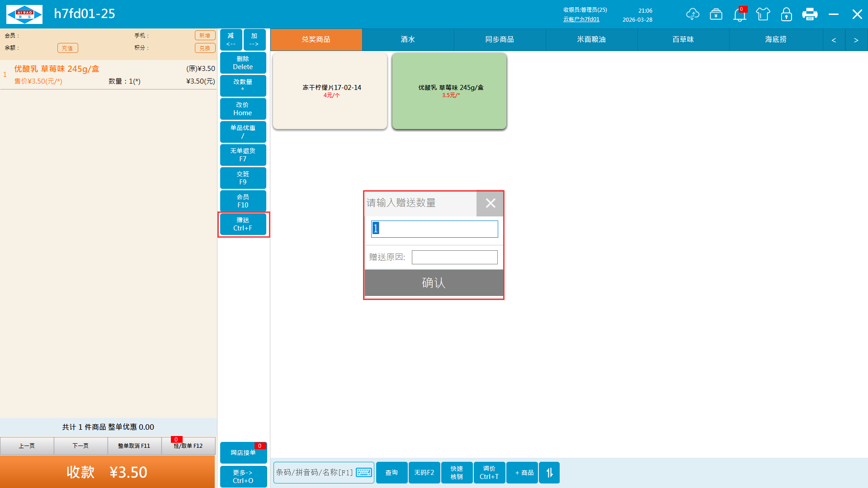Select the 海底捞 category tab
This screenshot has height=488, width=868.
775,40
